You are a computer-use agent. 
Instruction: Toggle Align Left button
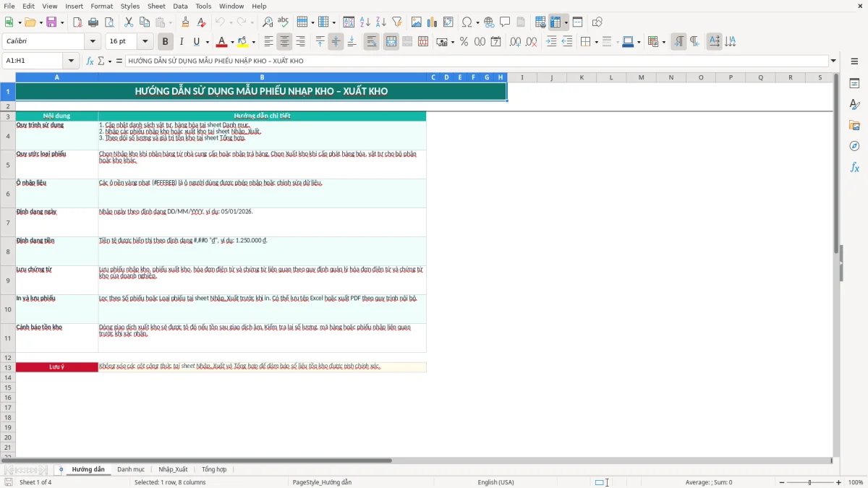coord(268,42)
